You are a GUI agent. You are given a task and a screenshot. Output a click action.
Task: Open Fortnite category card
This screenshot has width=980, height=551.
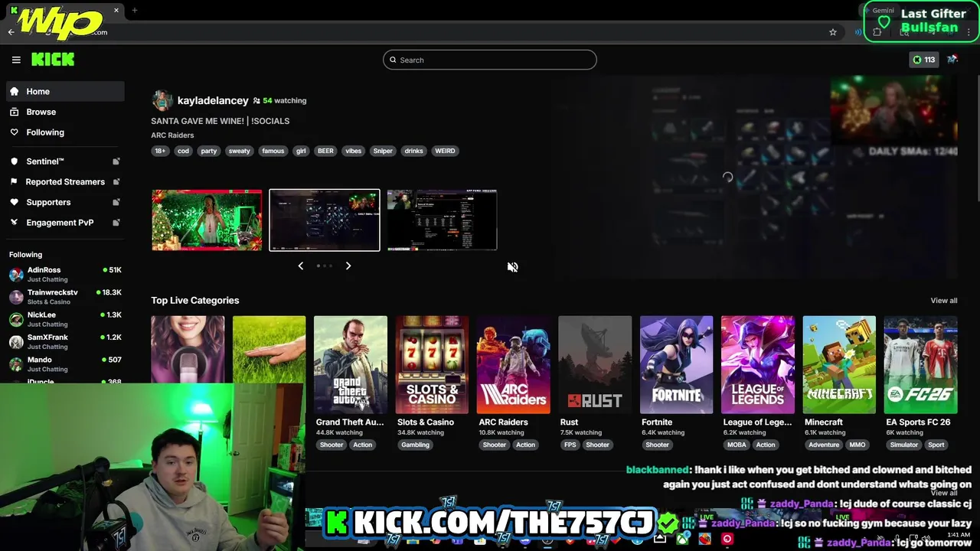tap(677, 365)
